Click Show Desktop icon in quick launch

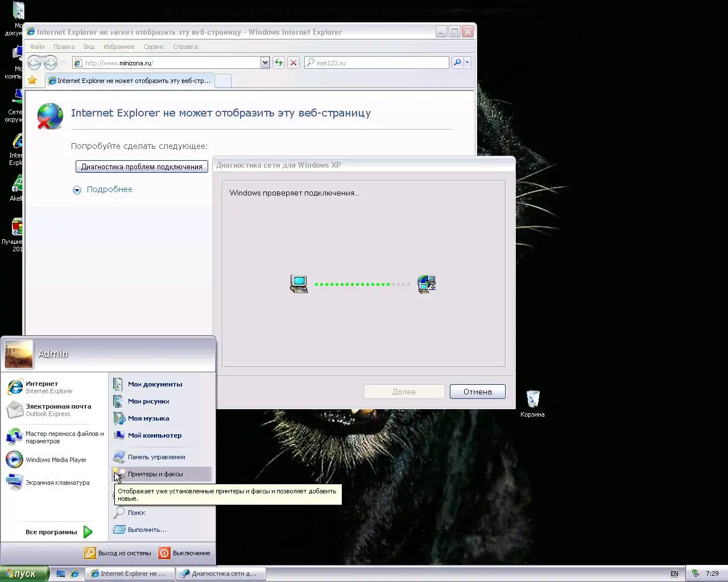pos(61,573)
